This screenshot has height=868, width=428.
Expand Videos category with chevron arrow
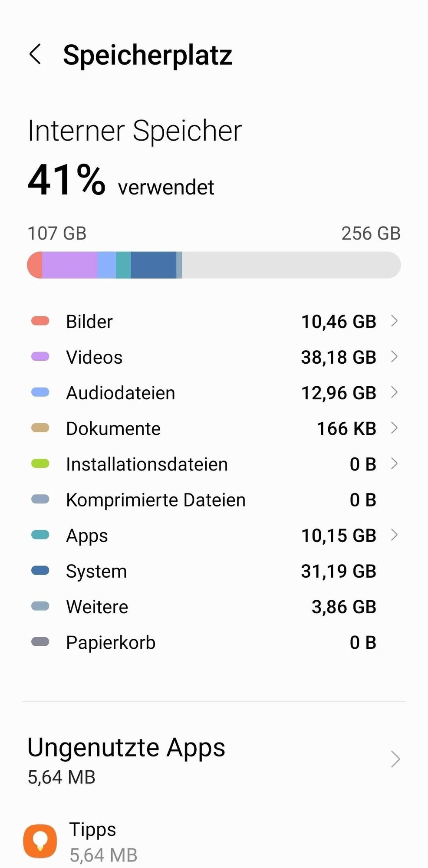coord(394,357)
